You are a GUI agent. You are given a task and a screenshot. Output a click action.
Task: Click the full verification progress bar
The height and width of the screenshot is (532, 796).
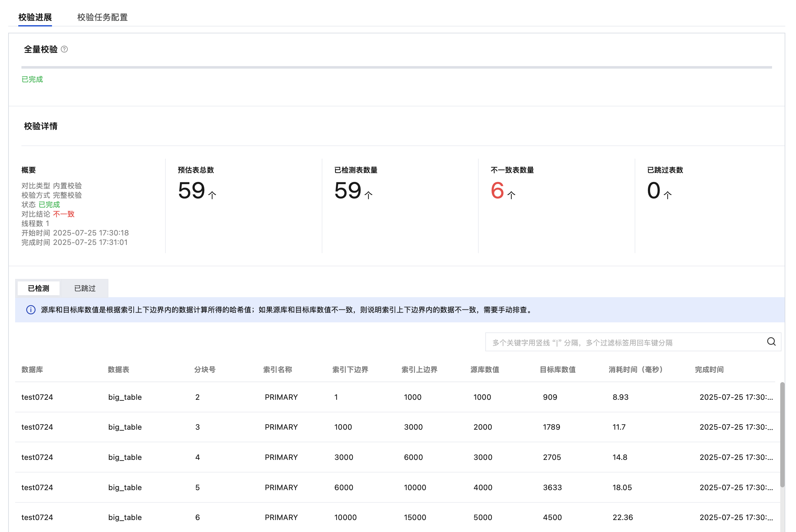pos(396,67)
